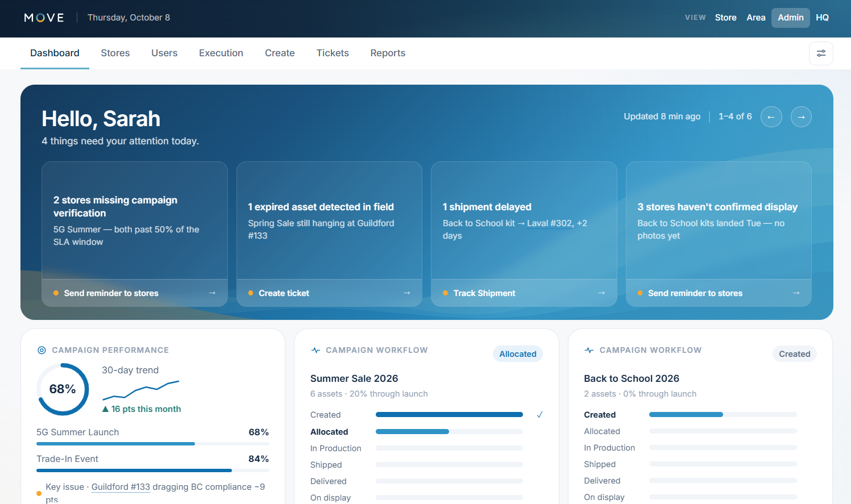Screen dimensions: 851x504
Task: Click the green up-triangle trend indicator
Action: point(105,409)
